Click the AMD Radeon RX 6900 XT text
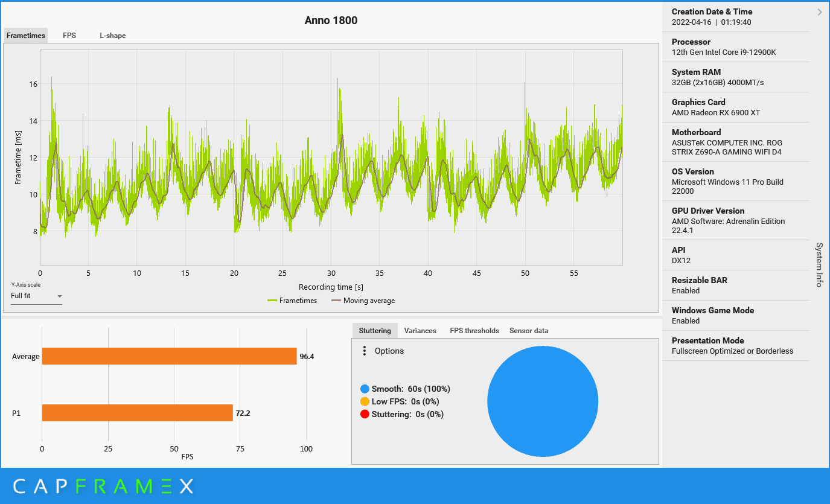 [716, 112]
